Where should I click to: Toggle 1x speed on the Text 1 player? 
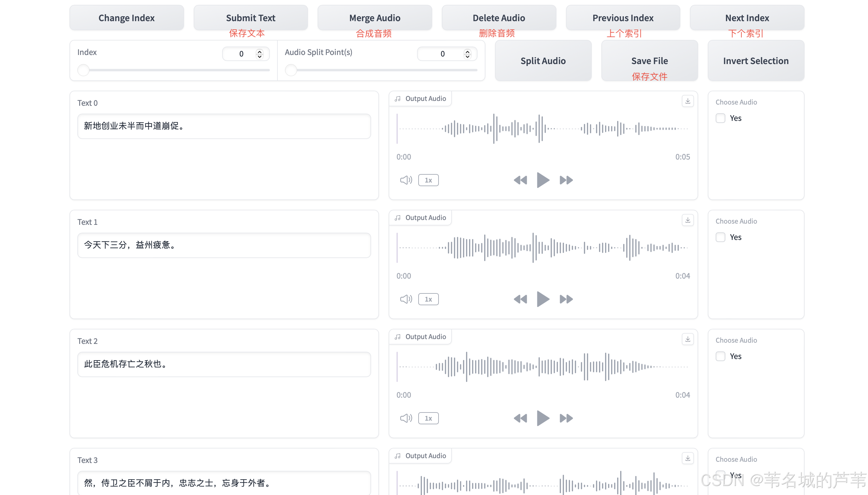click(x=428, y=299)
